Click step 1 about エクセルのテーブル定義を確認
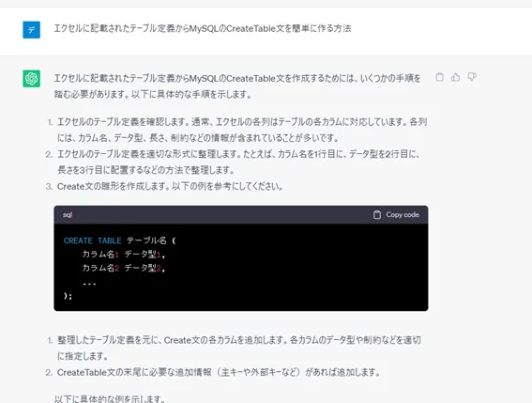Image resolution: width=532 pixels, height=403 pixels. point(242,130)
